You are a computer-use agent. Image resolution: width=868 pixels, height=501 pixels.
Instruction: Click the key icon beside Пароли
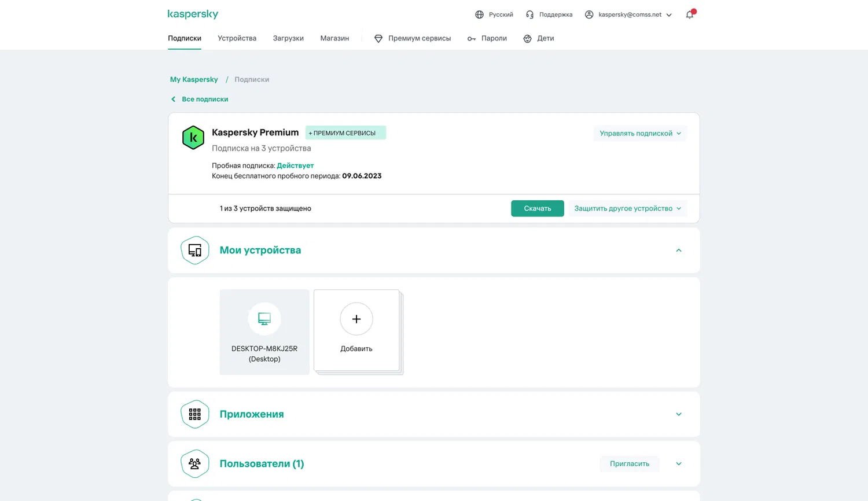click(472, 39)
